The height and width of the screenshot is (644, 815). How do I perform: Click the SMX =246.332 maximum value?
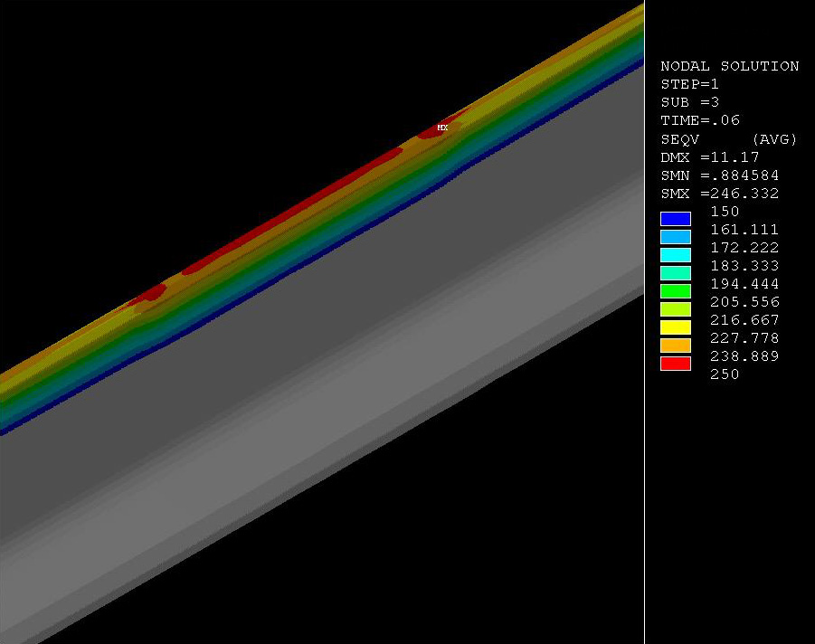tap(719, 194)
